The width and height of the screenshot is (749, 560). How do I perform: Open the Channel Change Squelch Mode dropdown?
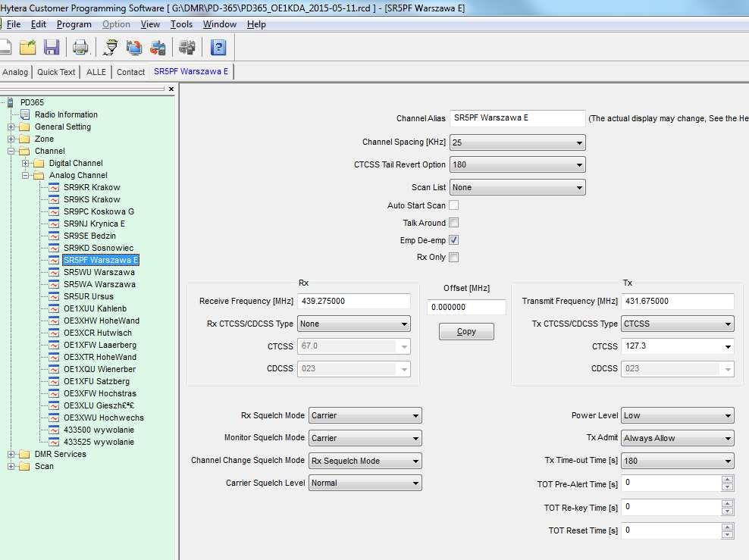(365, 461)
